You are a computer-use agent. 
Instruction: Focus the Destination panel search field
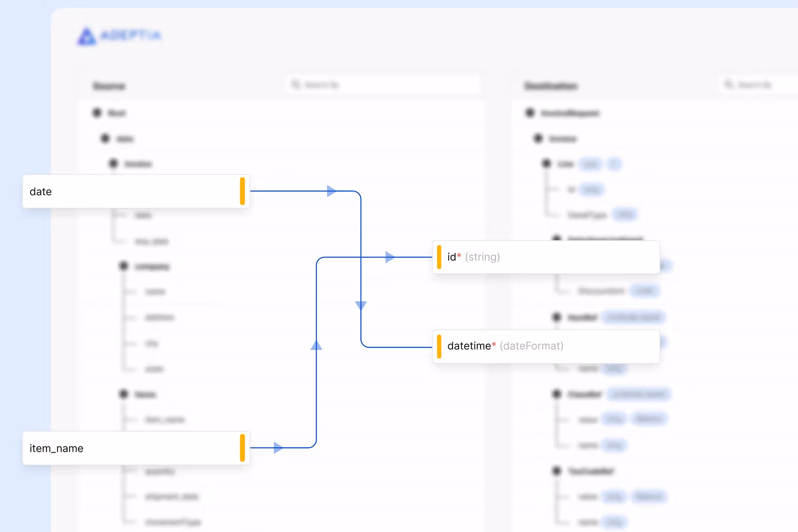click(759, 85)
